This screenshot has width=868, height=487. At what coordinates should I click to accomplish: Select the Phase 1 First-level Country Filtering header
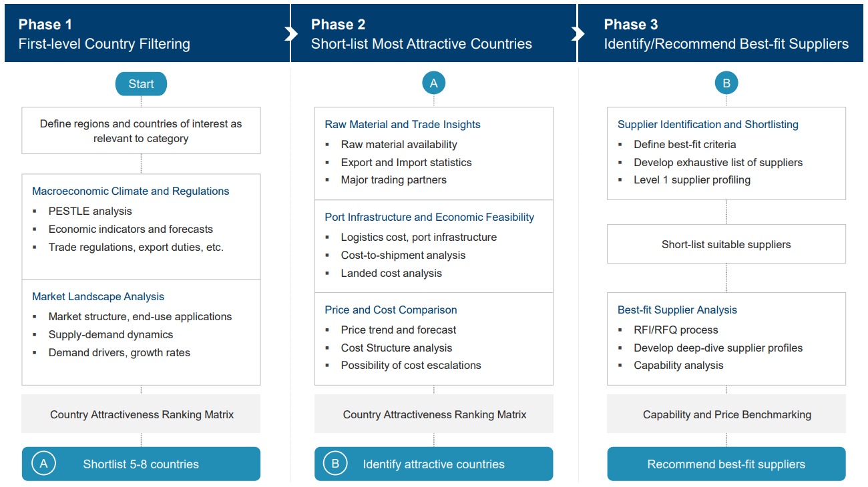coord(104,35)
